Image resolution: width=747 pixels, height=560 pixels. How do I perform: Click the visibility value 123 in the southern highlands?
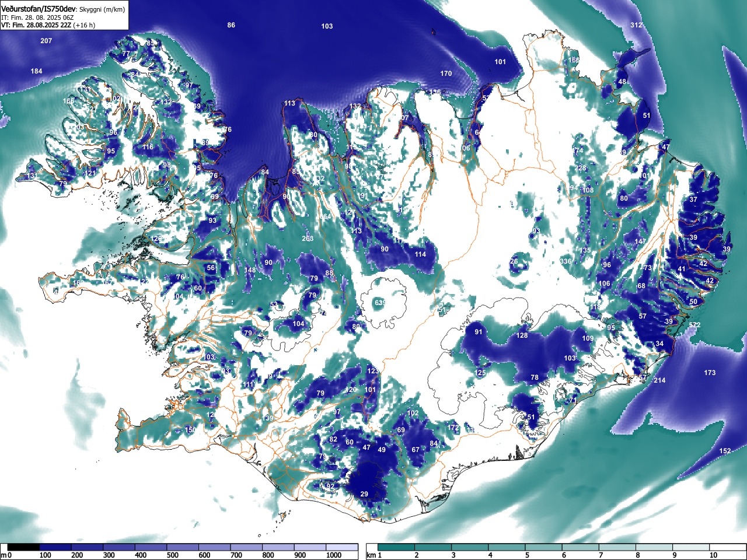click(373, 371)
